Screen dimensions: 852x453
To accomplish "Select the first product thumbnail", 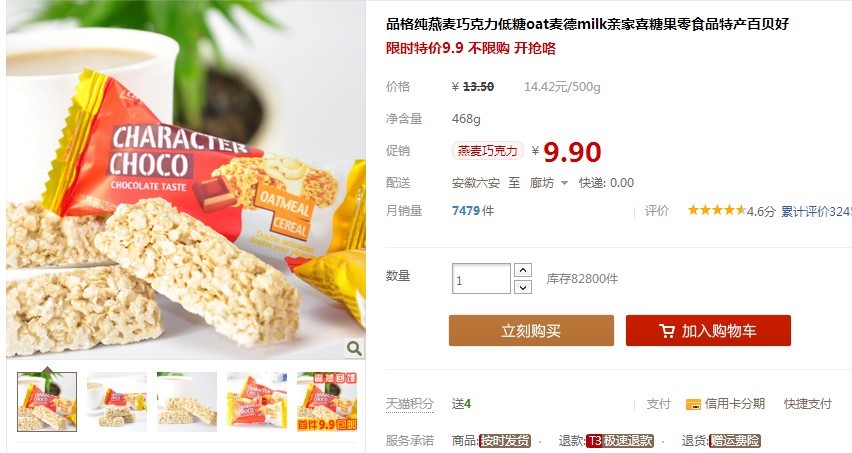I will coord(47,402).
